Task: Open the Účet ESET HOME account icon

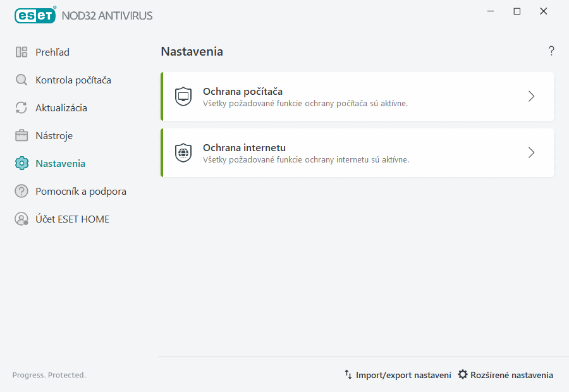Action: click(x=21, y=219)
